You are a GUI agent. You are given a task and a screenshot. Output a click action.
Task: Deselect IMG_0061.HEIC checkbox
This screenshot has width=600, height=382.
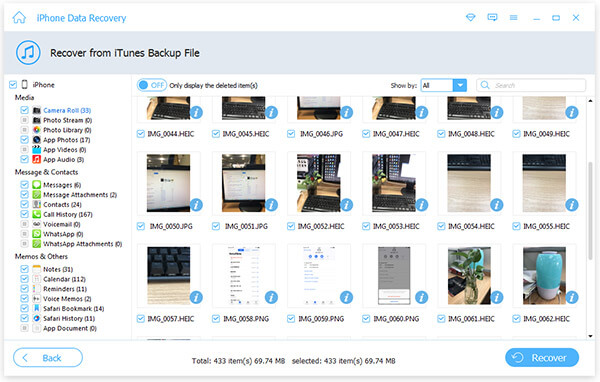click(x=441, y=318)
